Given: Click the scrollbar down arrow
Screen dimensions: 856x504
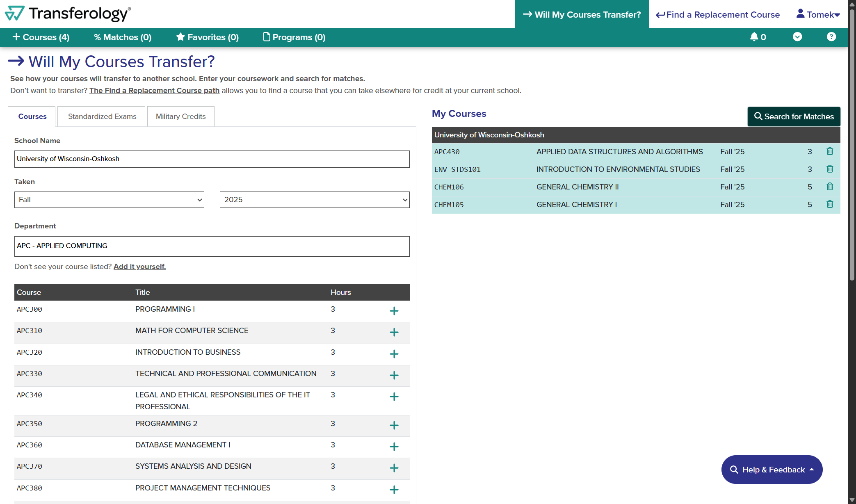Looking at the screenshot, I should coord(852,500).
